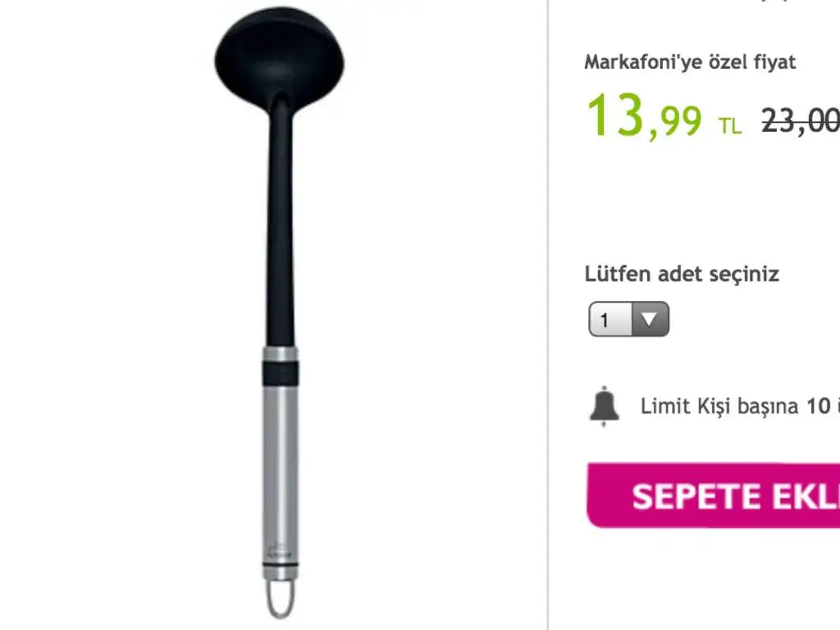The width and height of the screenshot is (840, 630).
Task: Click the Limit Kişi başına text
Action: 719,407
